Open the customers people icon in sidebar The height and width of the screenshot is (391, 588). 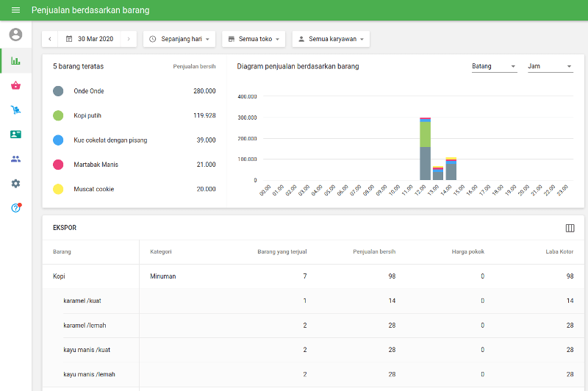click(x=15, y=159)
